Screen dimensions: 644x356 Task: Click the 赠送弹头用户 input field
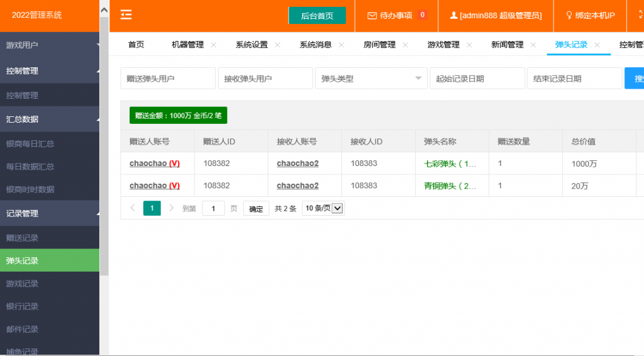[168, 79]
